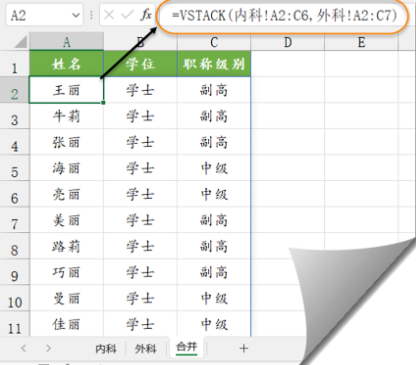This screenshot has height=365, width=416.
Task: Open the Insert Function fx icon
Action: point(146,15)
